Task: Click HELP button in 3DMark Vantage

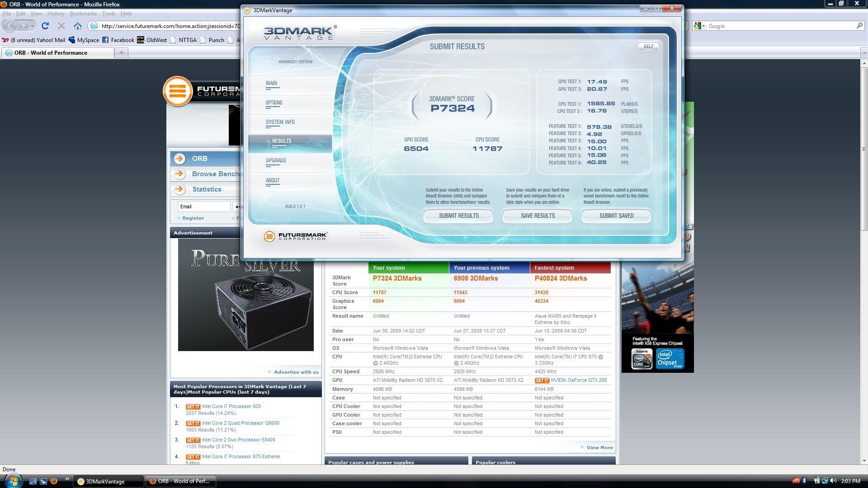Action: pos(648,46)
